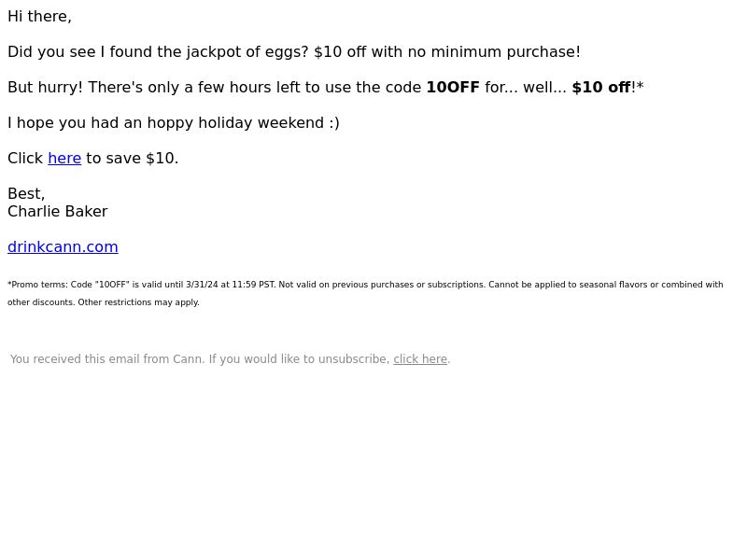Click "You received this email from Cann" text

107,359
